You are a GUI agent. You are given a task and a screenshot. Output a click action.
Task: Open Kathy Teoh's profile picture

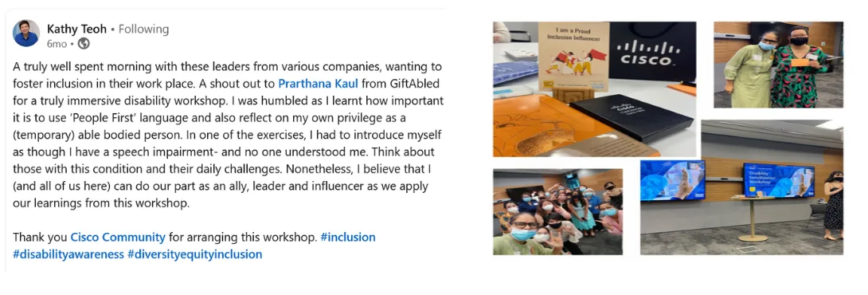click(26, 33)
